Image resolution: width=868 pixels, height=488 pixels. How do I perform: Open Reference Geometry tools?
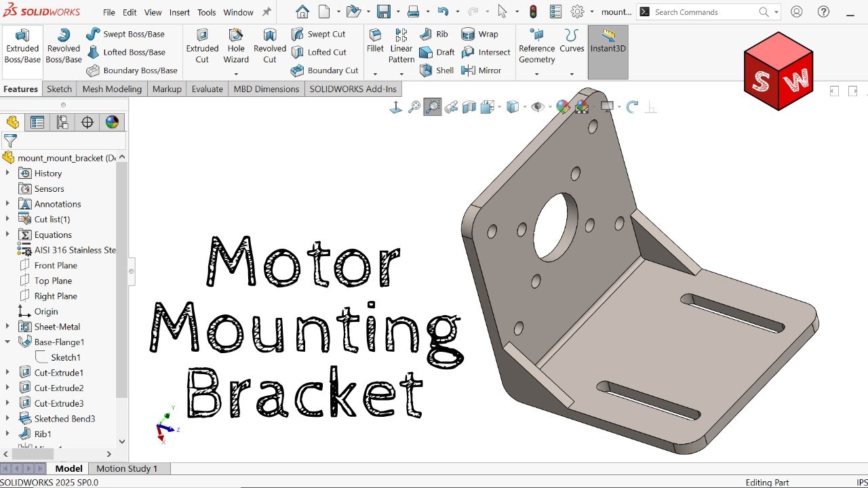(537, 46)
